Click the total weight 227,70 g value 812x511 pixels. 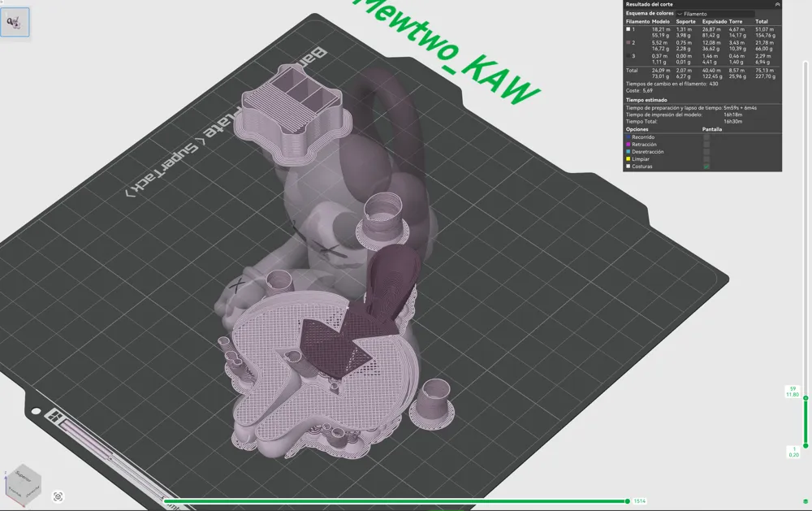point(766,76)
